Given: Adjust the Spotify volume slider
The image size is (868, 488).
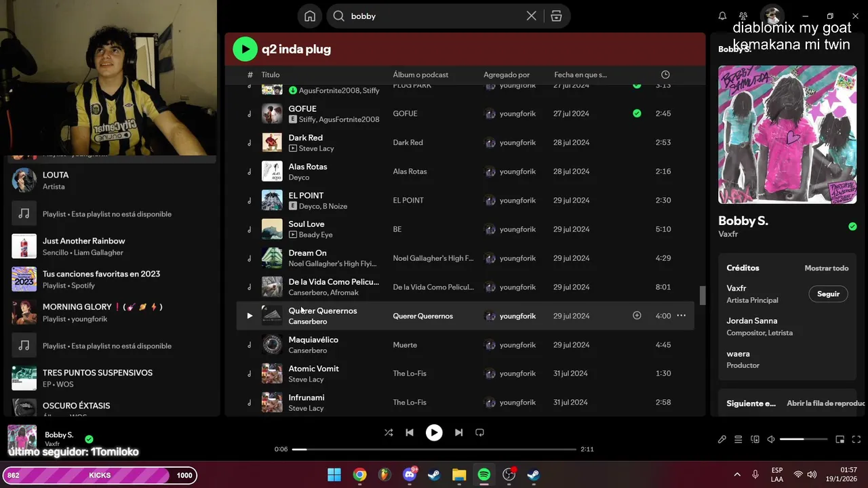Looking at the screenshot, I should click(803, 439).
